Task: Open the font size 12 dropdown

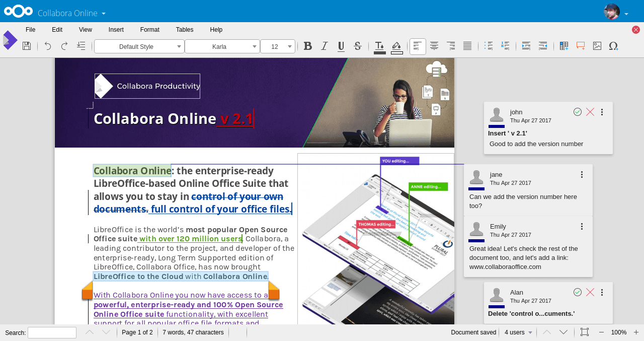Action: click(x=278, y=47)
